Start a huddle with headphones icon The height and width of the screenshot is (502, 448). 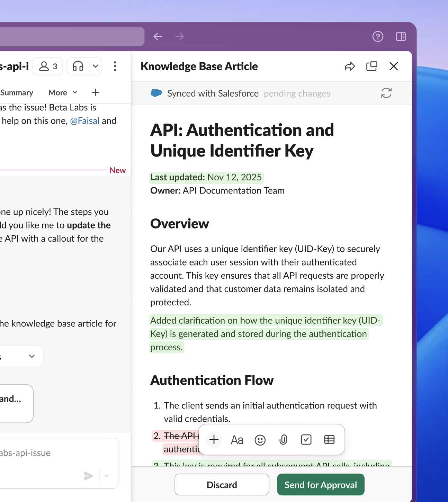[78, 66]
